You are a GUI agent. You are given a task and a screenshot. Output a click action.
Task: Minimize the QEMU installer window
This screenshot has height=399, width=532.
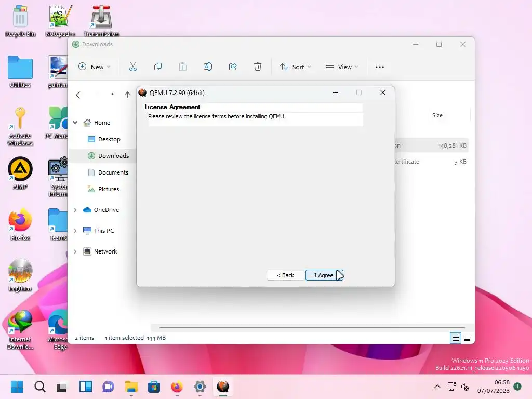point(336,92)
